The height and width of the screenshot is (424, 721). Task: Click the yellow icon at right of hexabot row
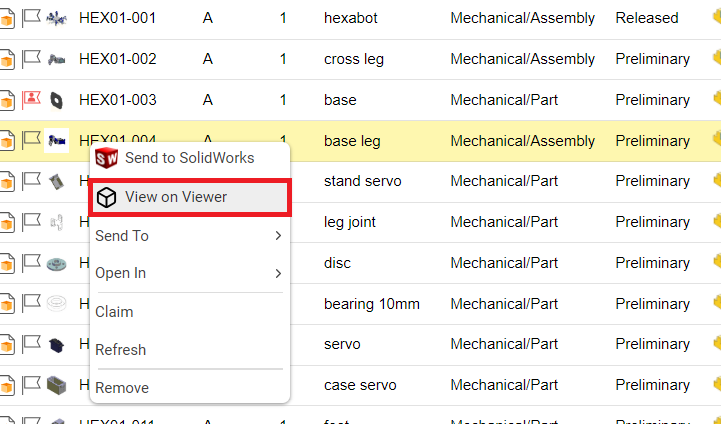(x=716, y=17)
